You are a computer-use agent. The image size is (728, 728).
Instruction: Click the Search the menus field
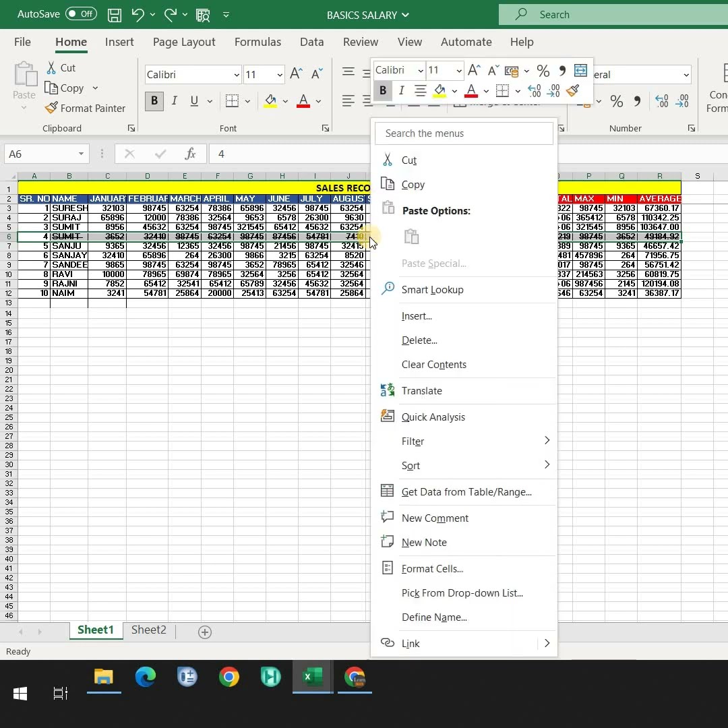coord(464,133)
